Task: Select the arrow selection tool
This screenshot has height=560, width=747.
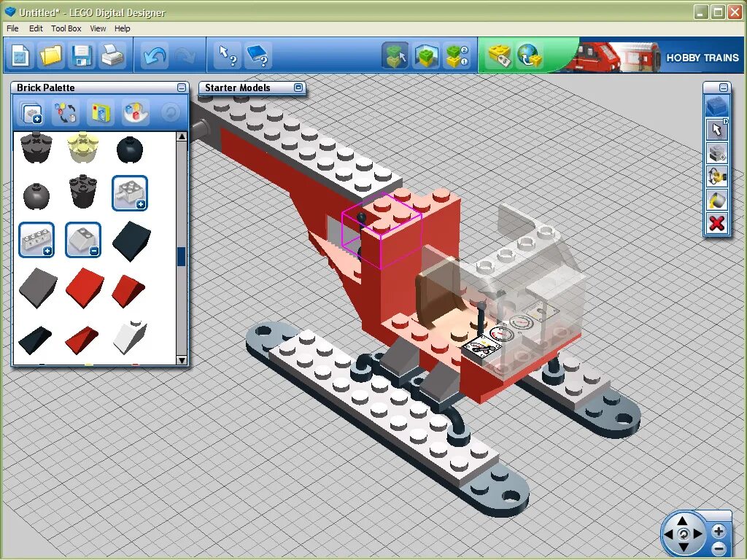Action: click(717, 130)
